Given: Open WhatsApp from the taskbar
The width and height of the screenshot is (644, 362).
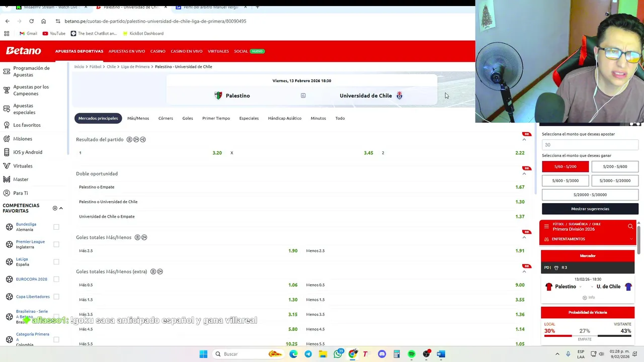Looking at the screenshot, I should [x=338, y=354].
